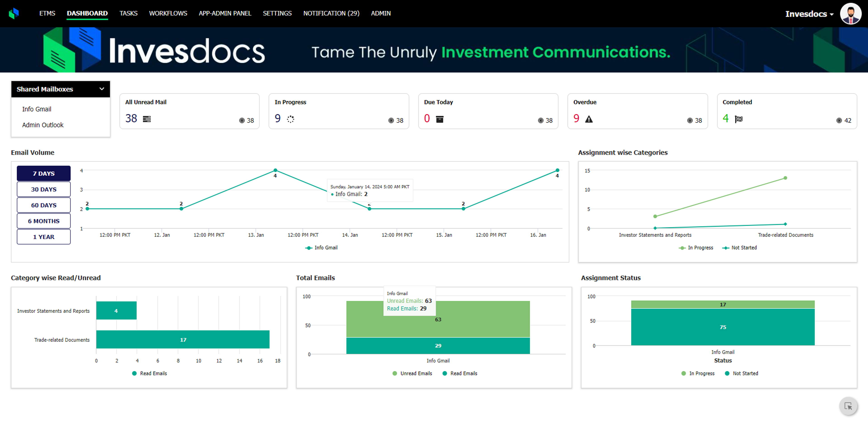Image resolution: width=868 pixels, height=423 pixels.
Task: Click the Unread Emails 63 bar segment
Action: 438,319
